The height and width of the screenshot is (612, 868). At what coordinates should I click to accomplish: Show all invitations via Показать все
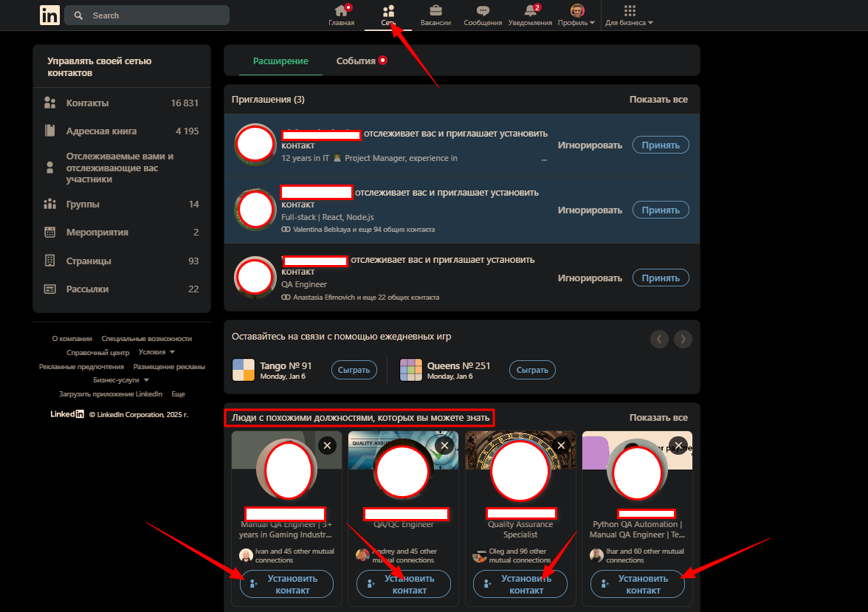pos(658,100)
